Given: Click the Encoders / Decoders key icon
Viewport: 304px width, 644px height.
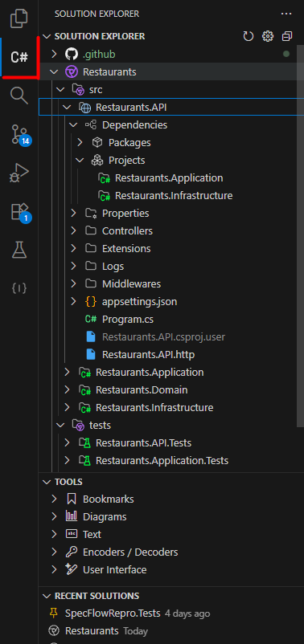Looking at the screenshot, I should pos(72,552).
